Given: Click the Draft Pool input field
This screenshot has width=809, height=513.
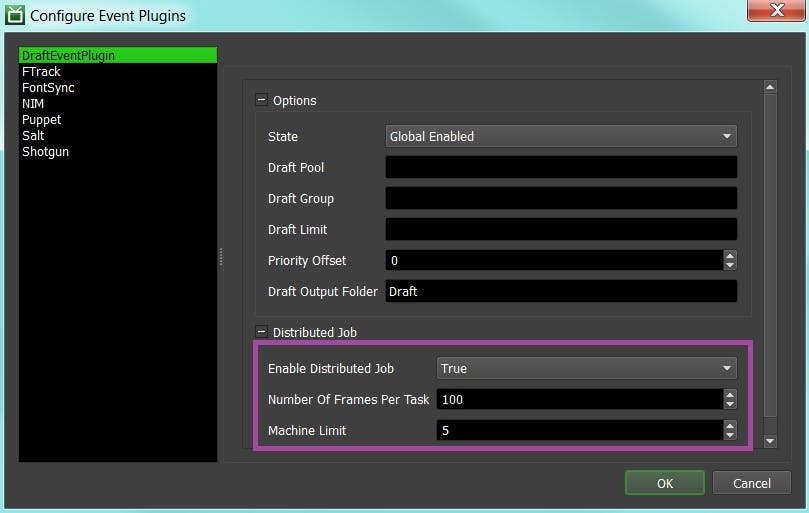Looking at the screenshot, I should (x=561, y=167).
